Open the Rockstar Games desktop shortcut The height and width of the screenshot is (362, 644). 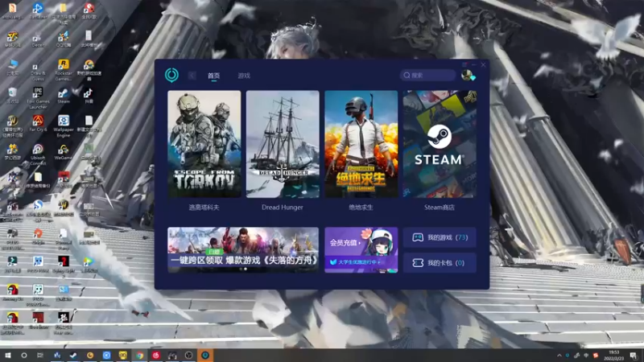pos(64,69)
